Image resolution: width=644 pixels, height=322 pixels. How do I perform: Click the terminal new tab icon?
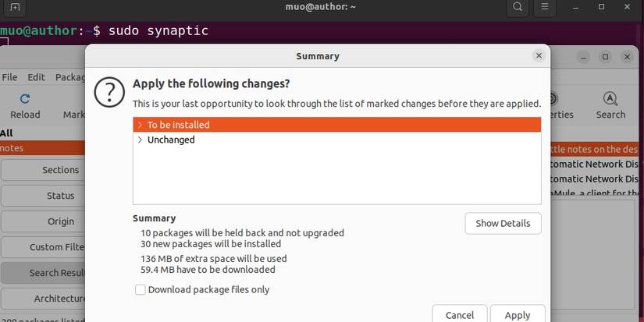pyautogui.click(x=16, y=7)
